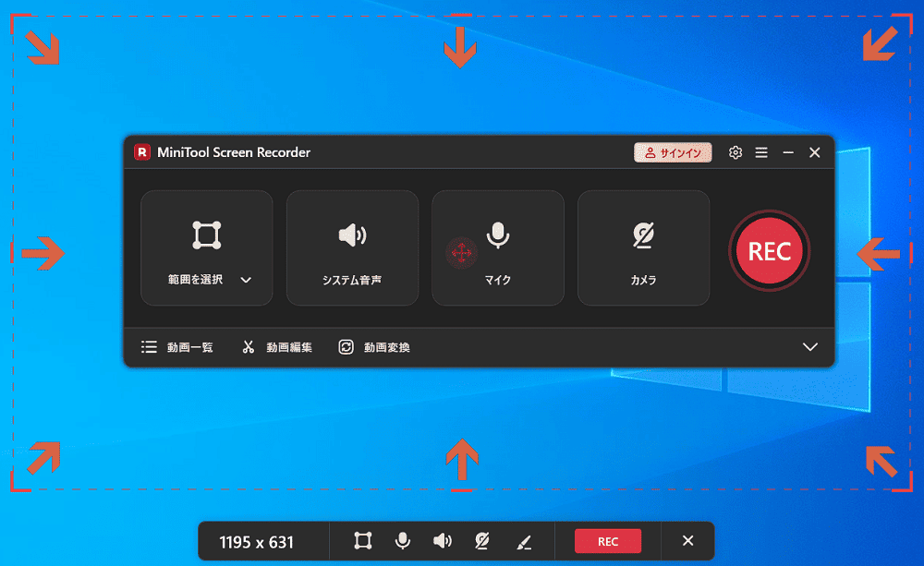Click the サインイン sign-in button

673,152
